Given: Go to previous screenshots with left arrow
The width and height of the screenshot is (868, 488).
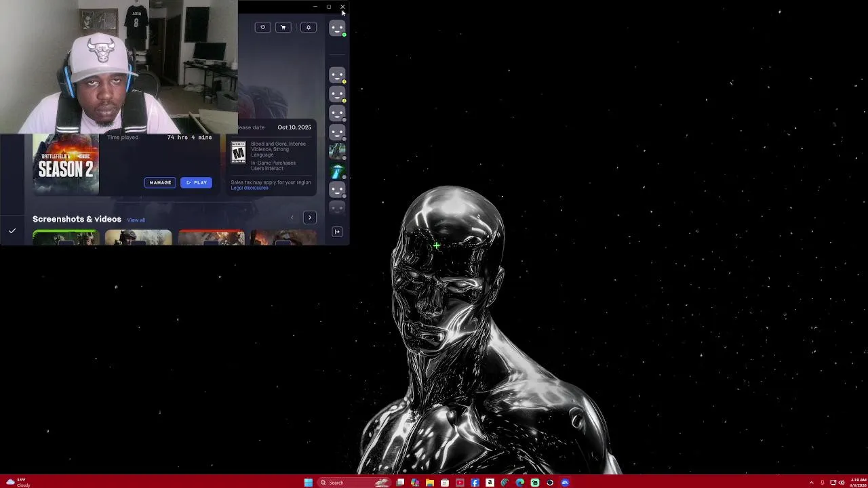Looking at the screenshot, I should click(292, 218).
